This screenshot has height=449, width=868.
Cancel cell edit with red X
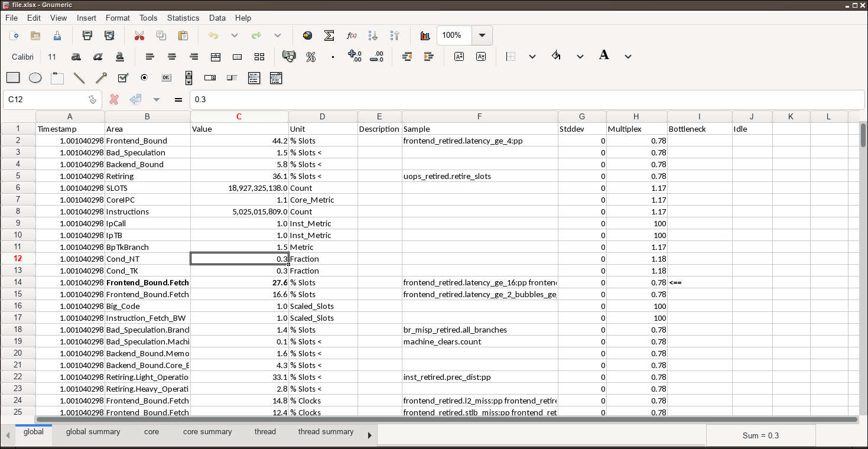coord(114,100)
